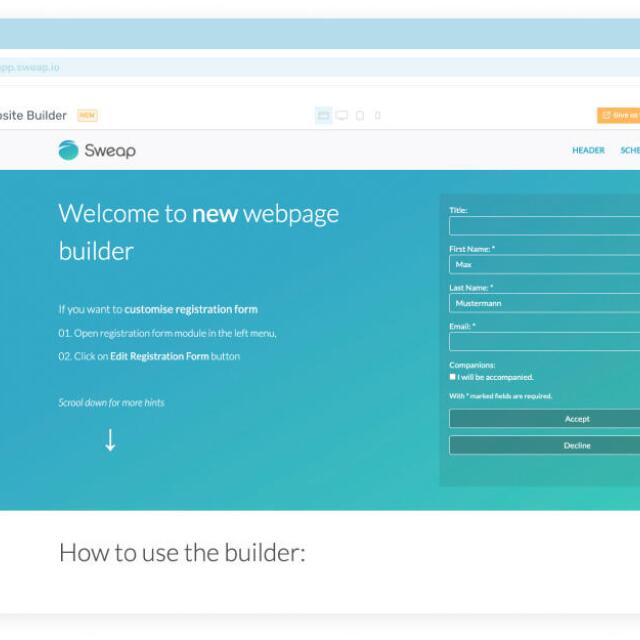Click the 'Welcome to new webpage builder' heading

click(x=199, y=232)
